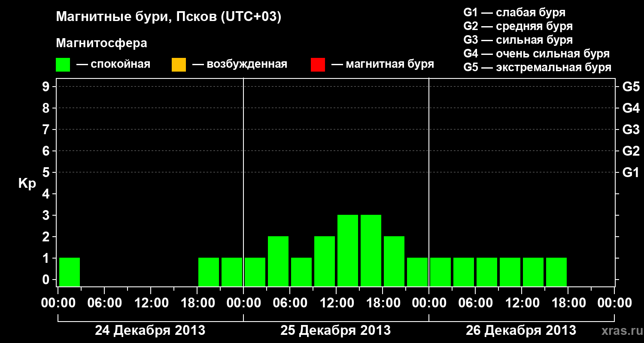The width and height of the screenshot is (644, 343).
Task: Click the G5 right-axis label
Action: (631, 87)
